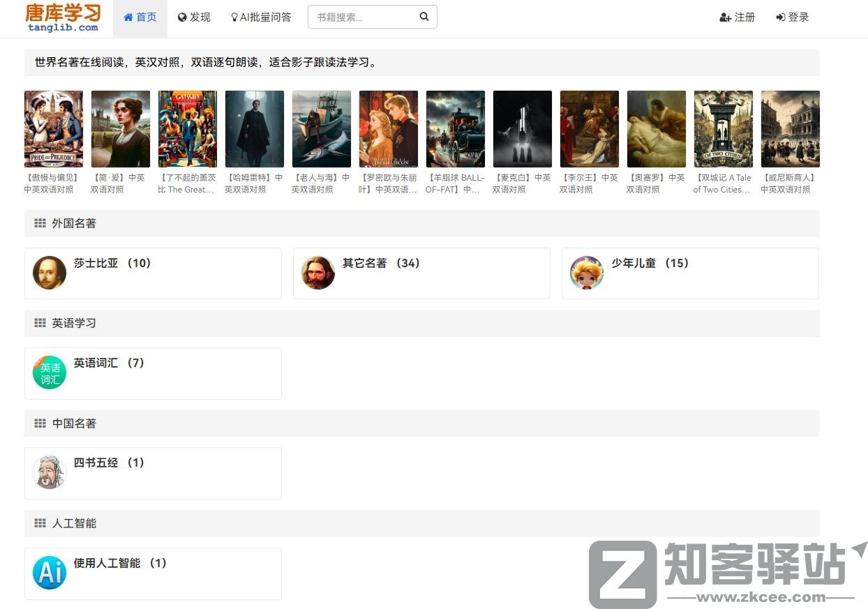Click the 世界名著在线阅读 intro text
This screenshot has width=868, height=609.
tap(206, 62)
